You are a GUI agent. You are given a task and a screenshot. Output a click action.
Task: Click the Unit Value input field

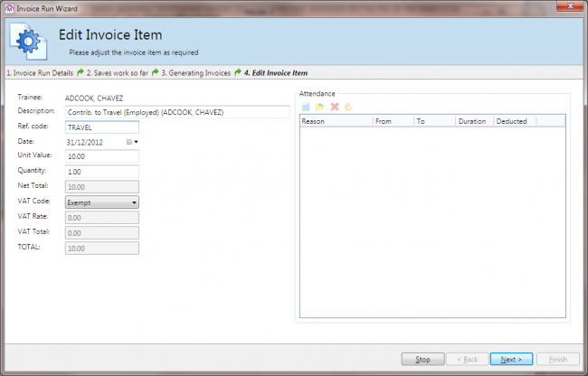click(x=101, y=156)
